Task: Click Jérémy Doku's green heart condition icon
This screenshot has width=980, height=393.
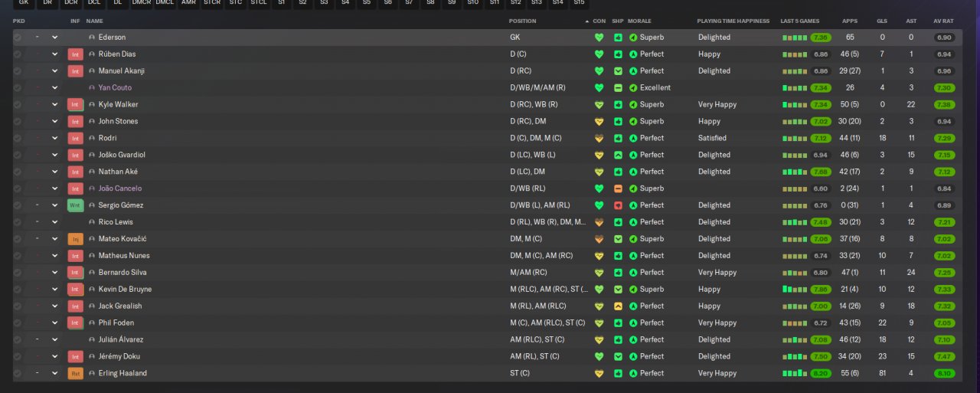Action: pyautogui.click(x=599, y=356)
